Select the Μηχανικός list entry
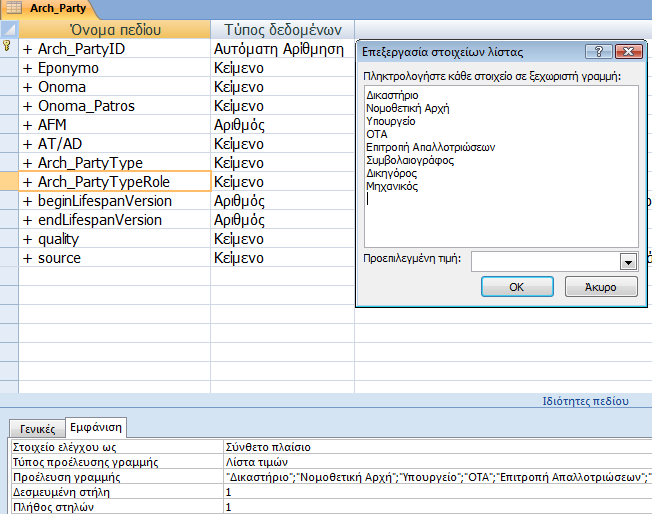Viewport: 652px width, 514px height. point(392,186)
